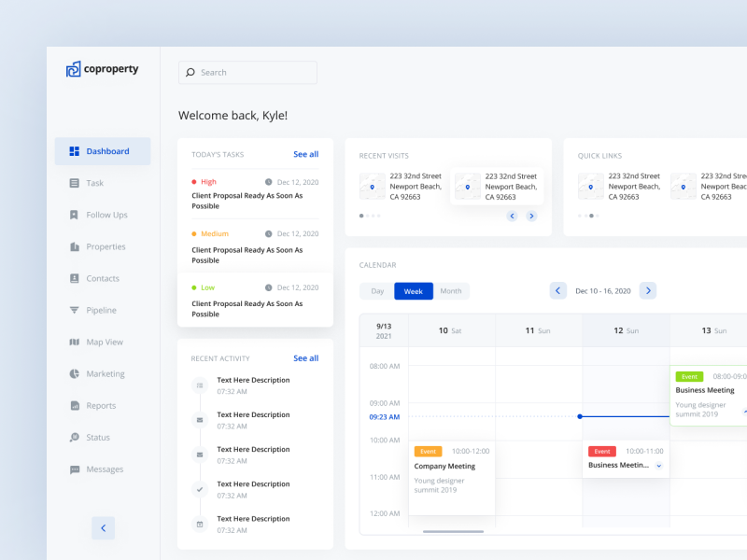Open Marketing from sidebar

click(103, 374)
